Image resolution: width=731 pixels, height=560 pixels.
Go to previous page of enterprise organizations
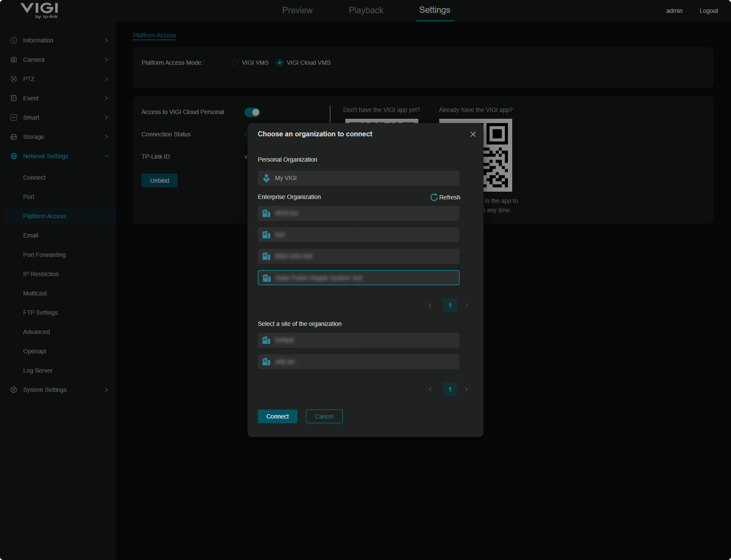pyautogui.click(x=430, y=305)
